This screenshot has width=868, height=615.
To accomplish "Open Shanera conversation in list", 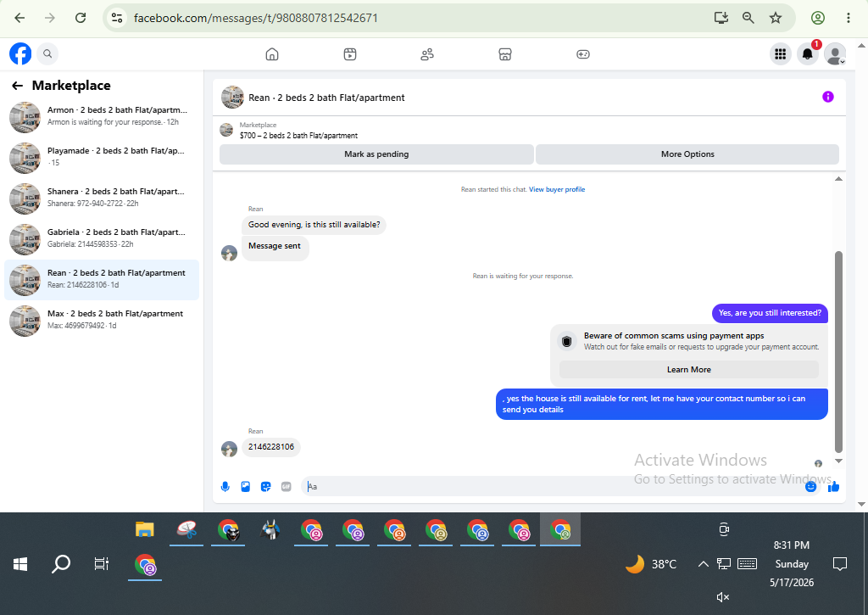I will click(x=102, y=198).
